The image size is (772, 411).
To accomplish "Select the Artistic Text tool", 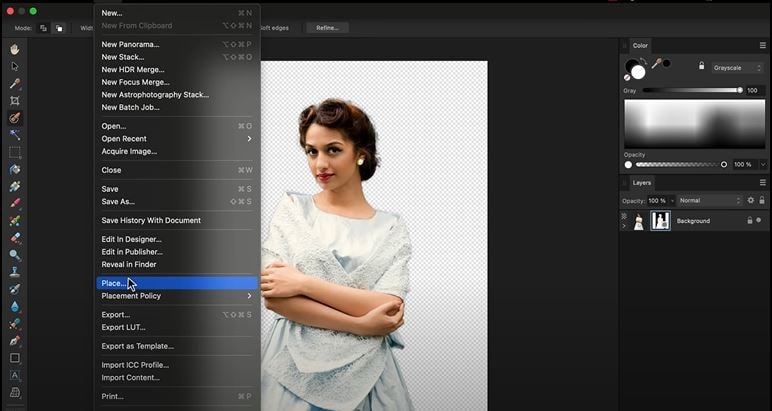I will click(x=15, y=375).
